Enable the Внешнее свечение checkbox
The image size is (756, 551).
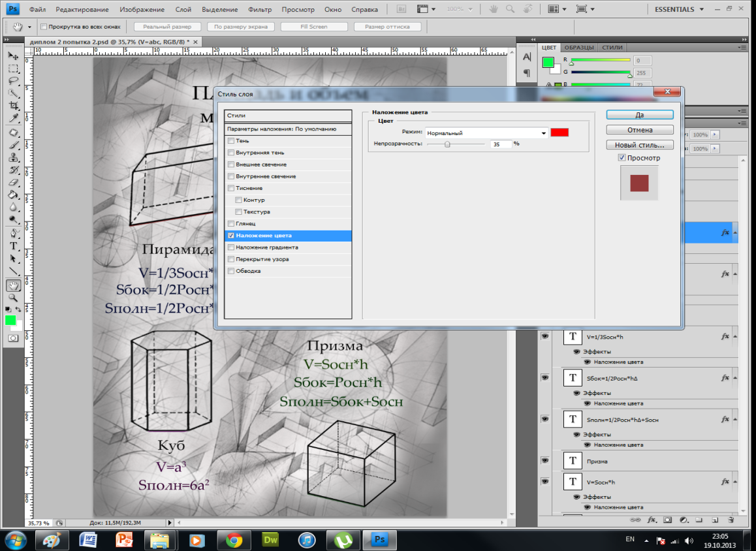click(x=231, y=165)
